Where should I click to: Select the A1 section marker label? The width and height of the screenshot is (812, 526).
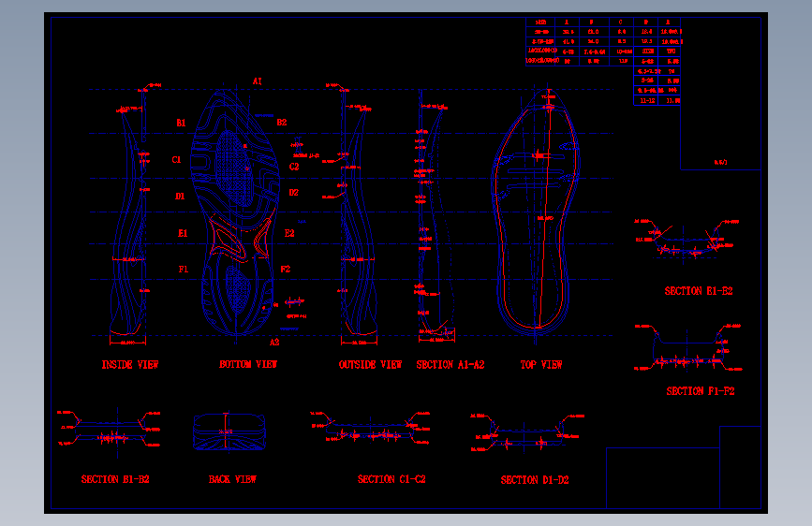(x=258, y=81)
